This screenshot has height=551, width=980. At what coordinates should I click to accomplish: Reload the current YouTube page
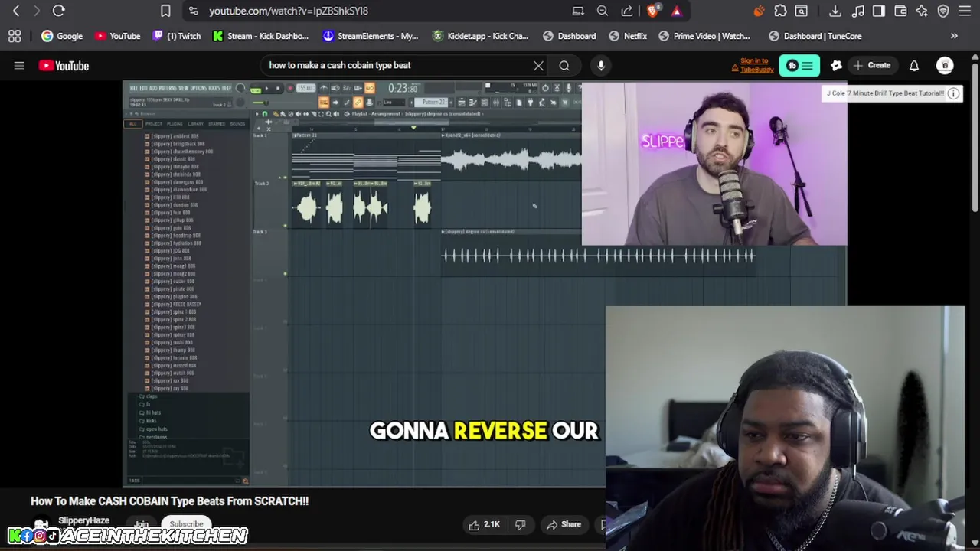click(58, 11)
